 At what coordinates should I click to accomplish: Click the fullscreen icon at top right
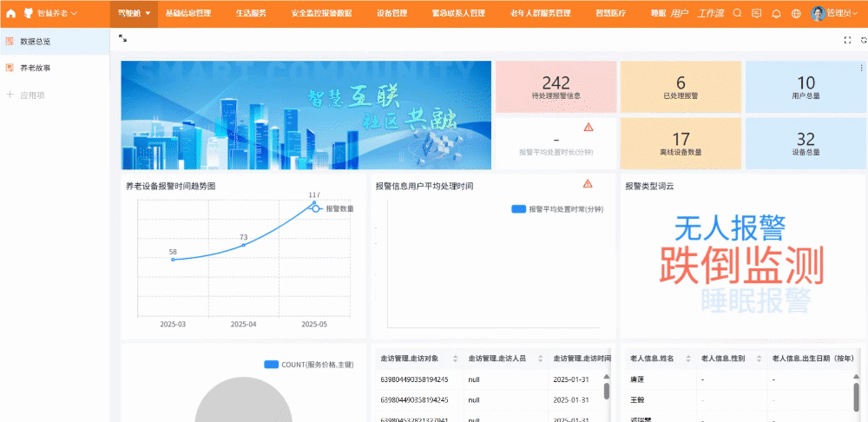[847, 40]
